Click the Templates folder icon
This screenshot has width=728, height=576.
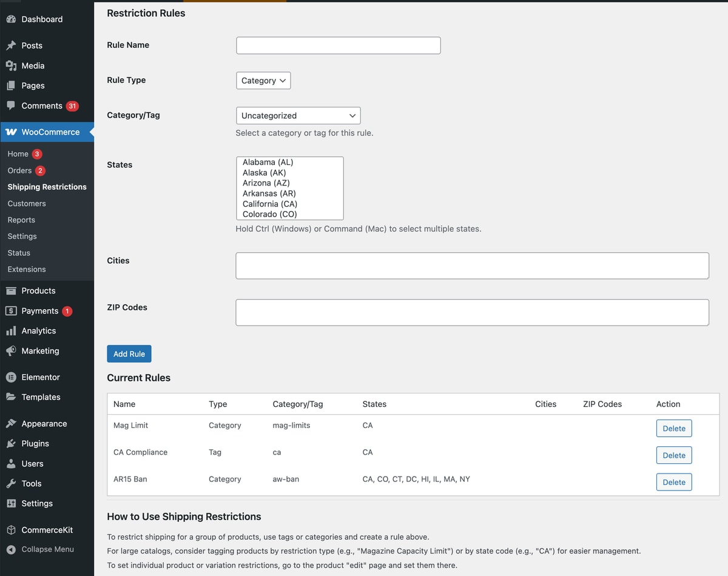coord(11,397)
